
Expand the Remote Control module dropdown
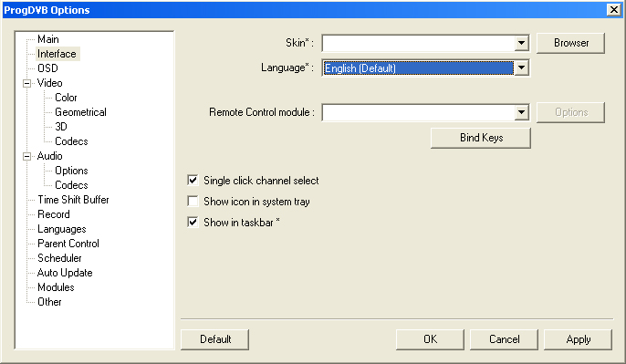tap(521, 112)
